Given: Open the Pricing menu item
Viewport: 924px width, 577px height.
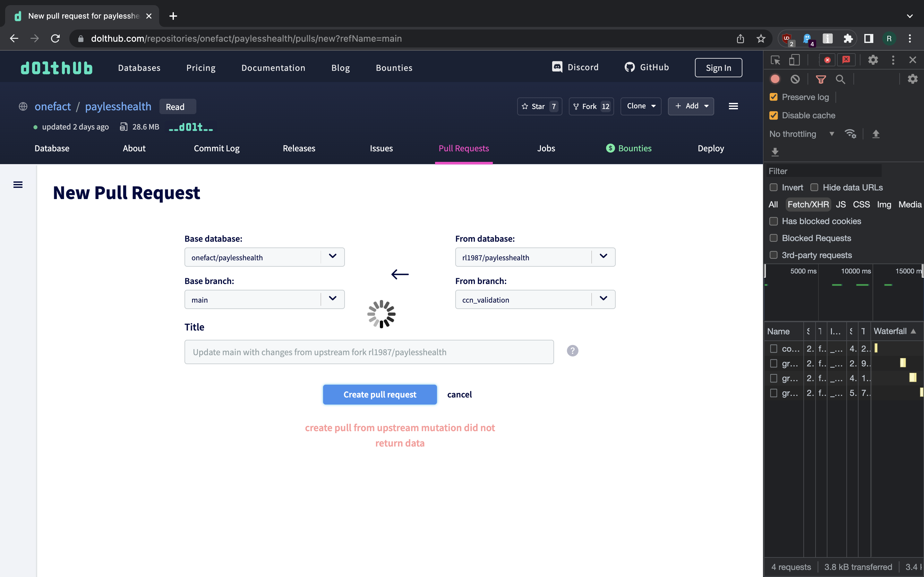Looking at the screenshot, I should (201, 68).
